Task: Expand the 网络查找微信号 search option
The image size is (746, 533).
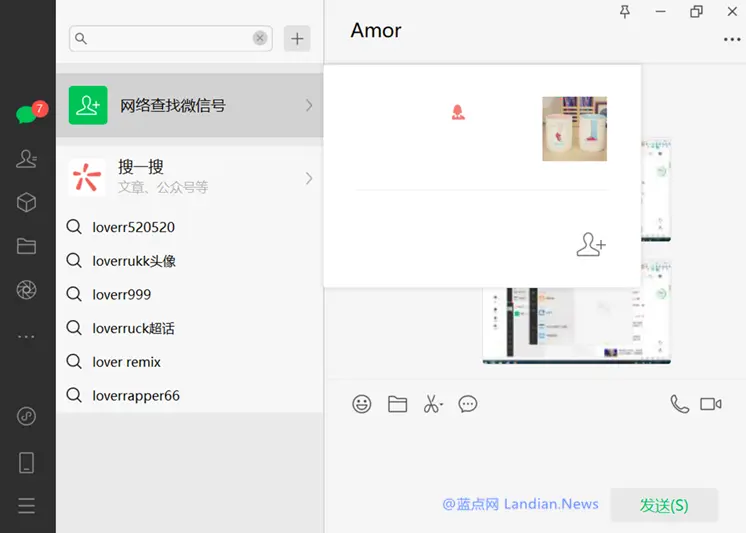Action: pos(190,105)
